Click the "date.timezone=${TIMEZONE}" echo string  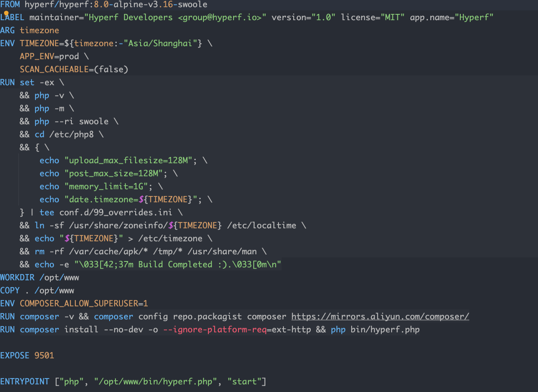(131, 200)
